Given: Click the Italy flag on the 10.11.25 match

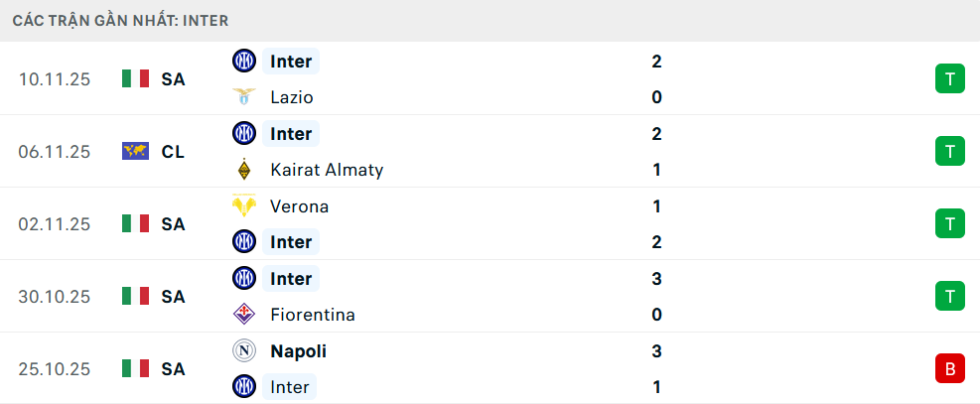Looking at the screenshot, I should pos(135,79).
